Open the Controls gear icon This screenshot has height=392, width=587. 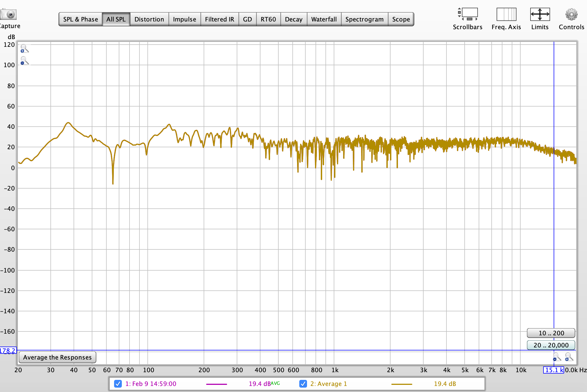click(x=571, y=14)
